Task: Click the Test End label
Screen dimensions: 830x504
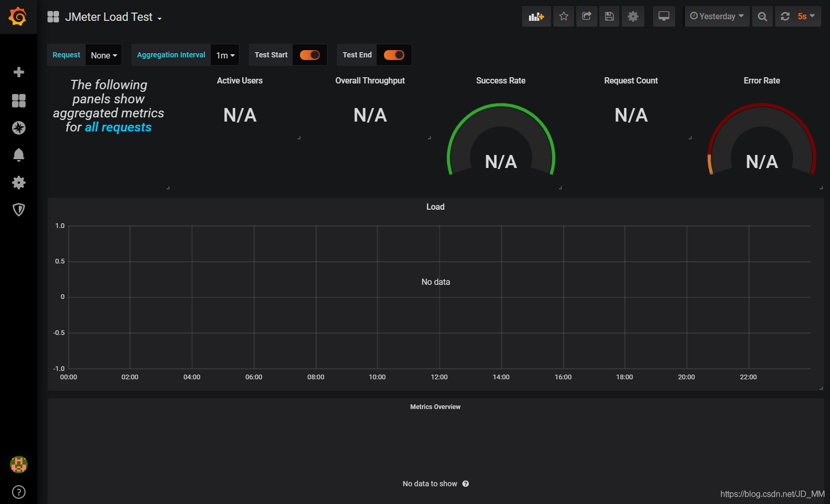Action: coord(357,55)
